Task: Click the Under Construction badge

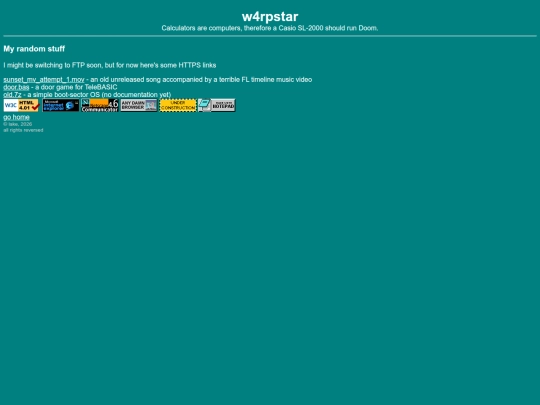Action: pyautogui.click(x=178, y=105)
